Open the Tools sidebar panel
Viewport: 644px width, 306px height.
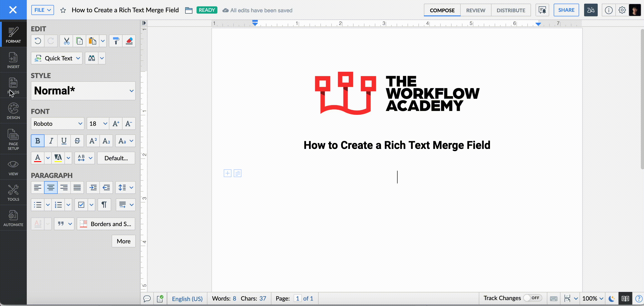point(13,193)
